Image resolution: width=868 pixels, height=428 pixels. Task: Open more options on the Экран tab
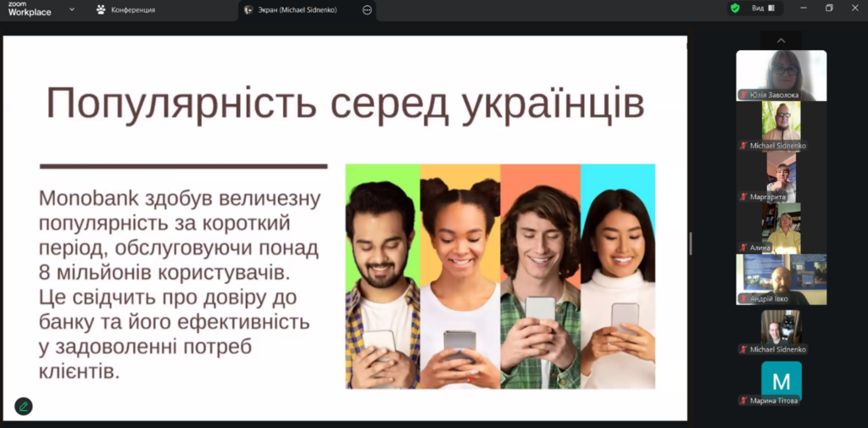point(366,10)
